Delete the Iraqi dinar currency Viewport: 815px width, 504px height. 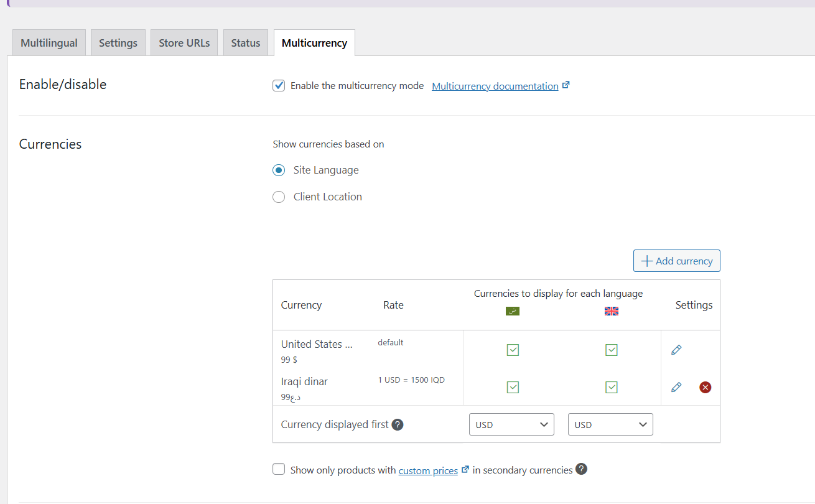click(705, 387)
